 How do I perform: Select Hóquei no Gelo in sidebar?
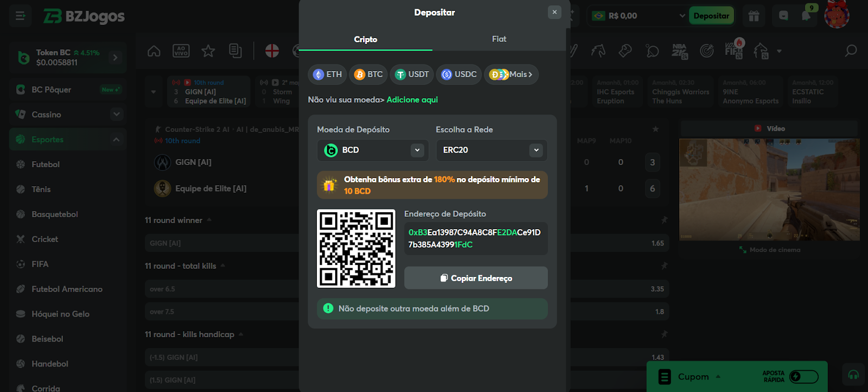[x=60, y=314]
